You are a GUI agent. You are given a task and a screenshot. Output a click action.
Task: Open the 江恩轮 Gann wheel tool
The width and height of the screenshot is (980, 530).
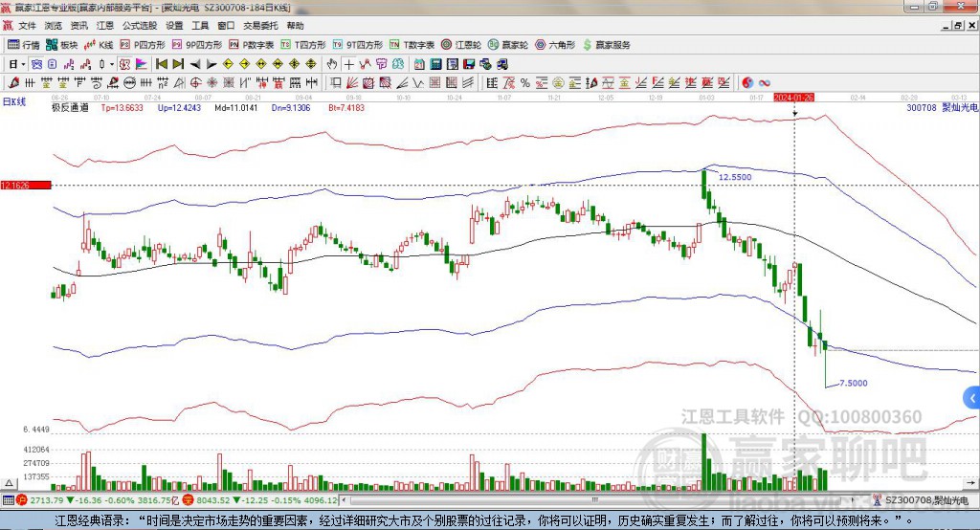pos(461,45)
